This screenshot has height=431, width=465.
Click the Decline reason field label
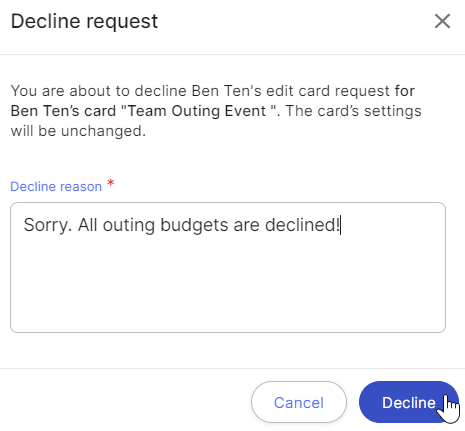[x=56, y=186]
